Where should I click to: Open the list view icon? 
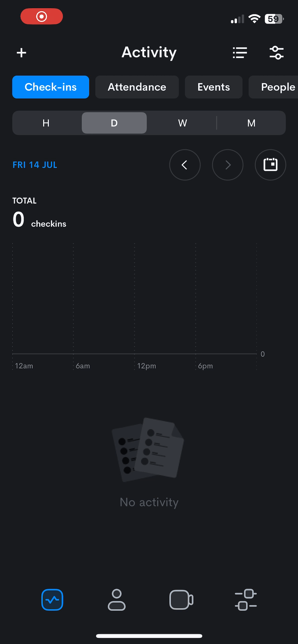coord(240,53)
